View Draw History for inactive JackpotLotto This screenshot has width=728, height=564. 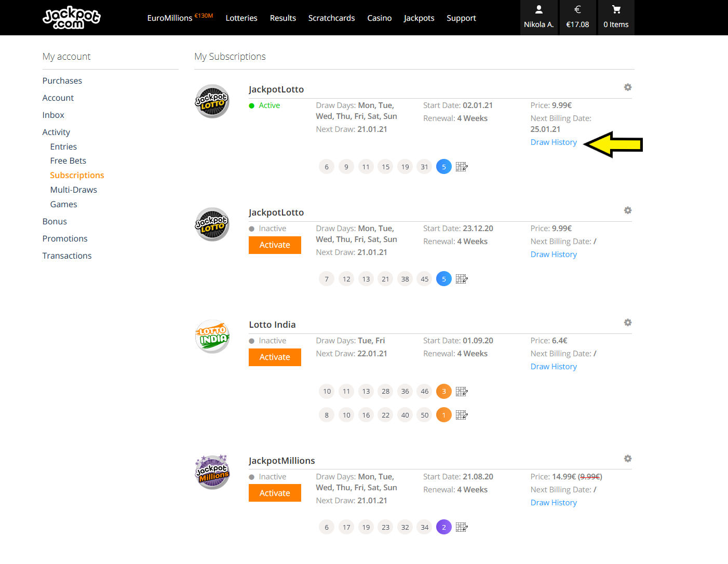coord(554,254)
